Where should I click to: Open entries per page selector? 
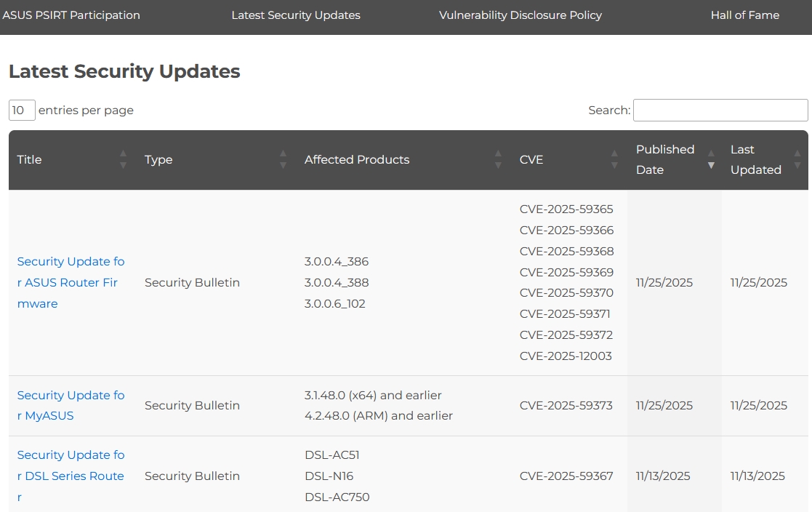22,111
